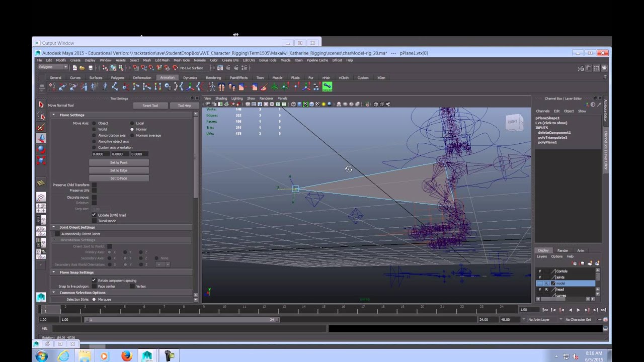The height and width of the screenshot is (362, 644).
Task: Toggle visibility of the joints layer
Action: (540, 277)
